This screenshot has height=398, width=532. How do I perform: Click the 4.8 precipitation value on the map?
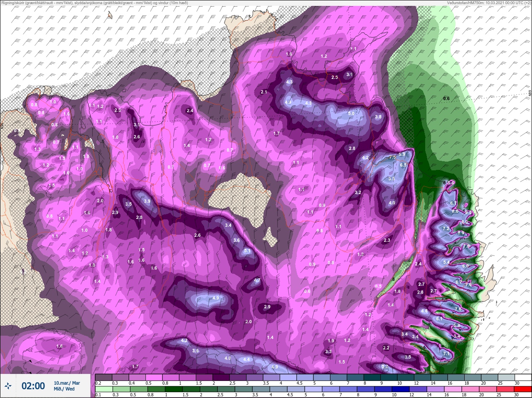[424, 311]
